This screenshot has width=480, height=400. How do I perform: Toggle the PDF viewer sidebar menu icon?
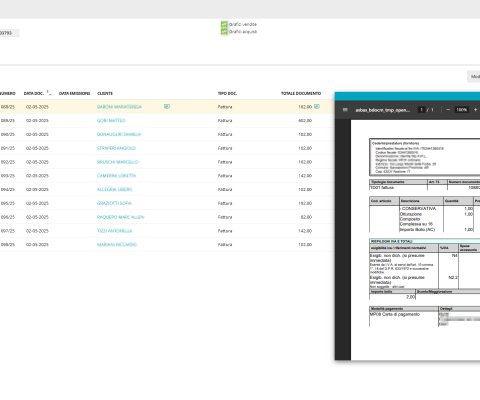tap(345, 110)
